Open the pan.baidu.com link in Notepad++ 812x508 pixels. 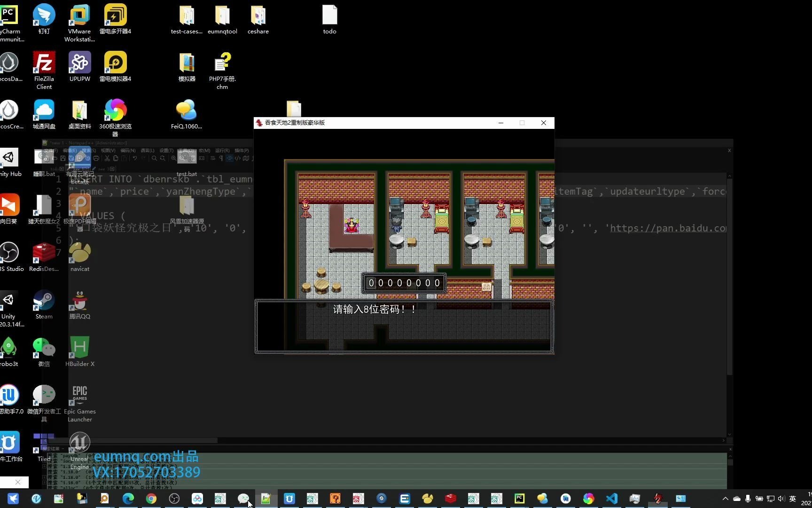click(x=668, y=228)
